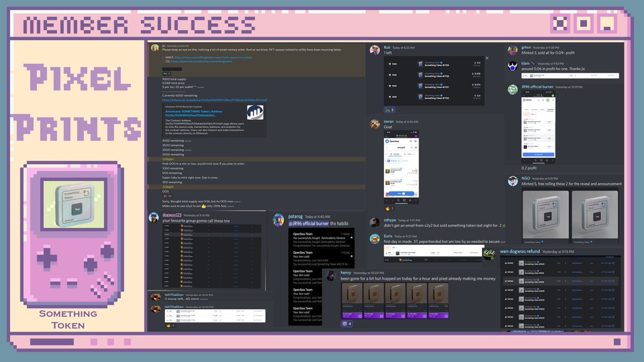The height and width of the screenshot is (362, 644).
Task: Open henry's avatar
Action: 332,276
